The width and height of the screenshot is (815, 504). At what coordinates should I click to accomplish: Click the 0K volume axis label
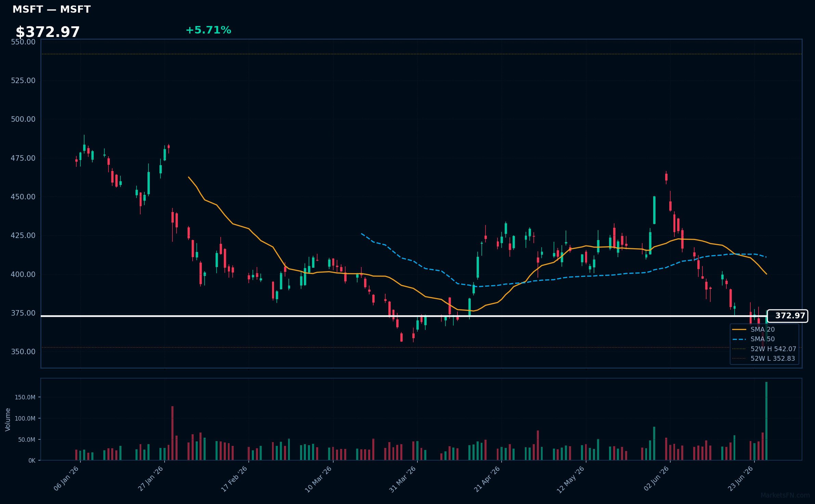(32, 461)
